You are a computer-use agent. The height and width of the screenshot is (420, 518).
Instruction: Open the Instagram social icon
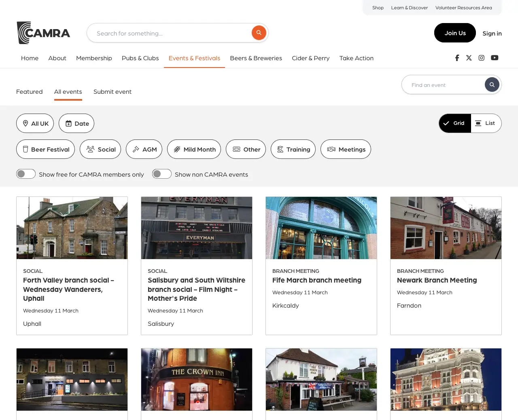(481, 58)
